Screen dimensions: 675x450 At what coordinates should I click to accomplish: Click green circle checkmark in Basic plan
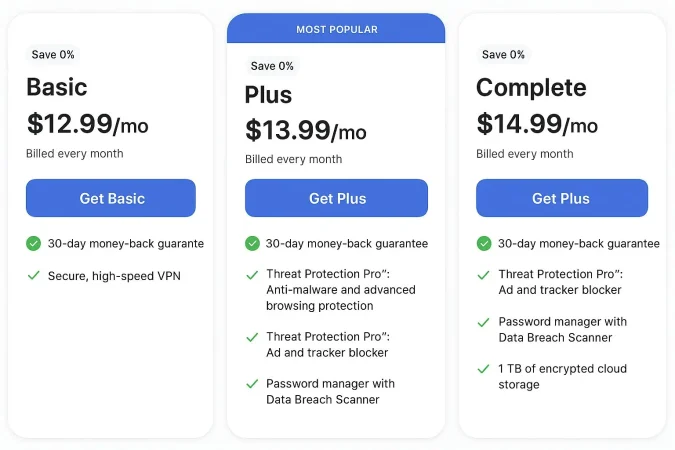tap(34, 243)
